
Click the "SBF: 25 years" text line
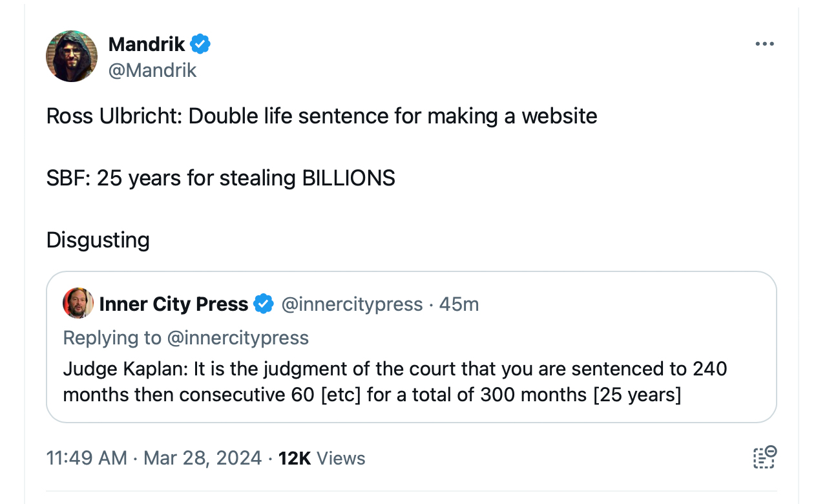(220, 178)
